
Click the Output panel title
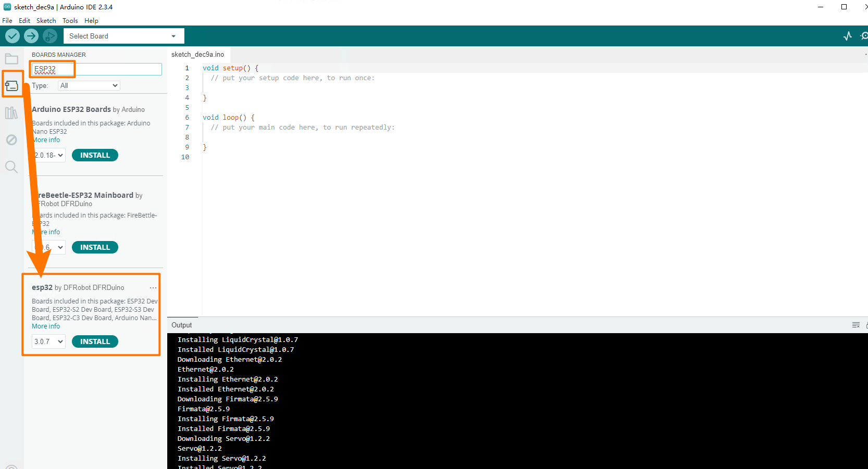pos(182,325)
